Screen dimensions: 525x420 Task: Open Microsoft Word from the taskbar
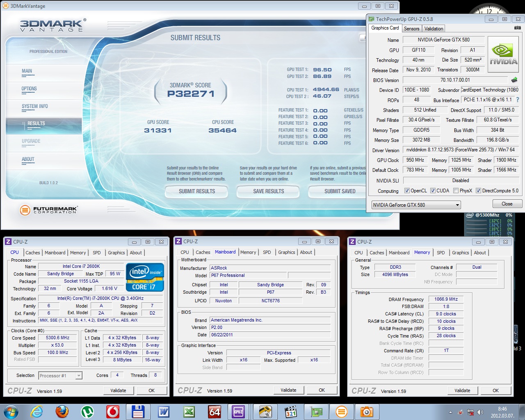click(x=163, y=411)
